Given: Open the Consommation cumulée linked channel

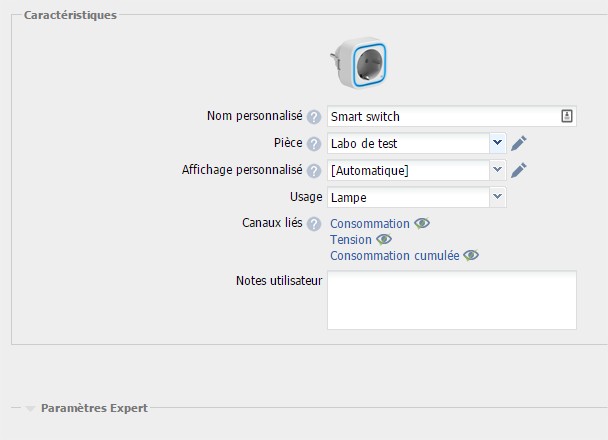Looking at the screenshot, I should tap(395, 256).
